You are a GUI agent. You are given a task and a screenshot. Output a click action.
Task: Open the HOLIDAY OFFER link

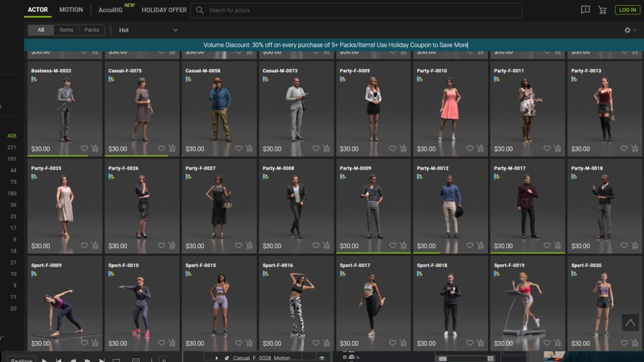click(x=164, y=10)
